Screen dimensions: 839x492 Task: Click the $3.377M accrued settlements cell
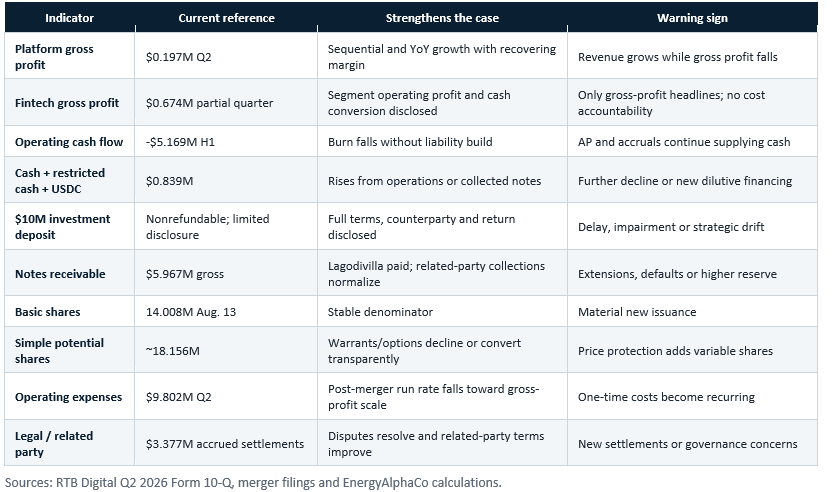tap(226, 444)
